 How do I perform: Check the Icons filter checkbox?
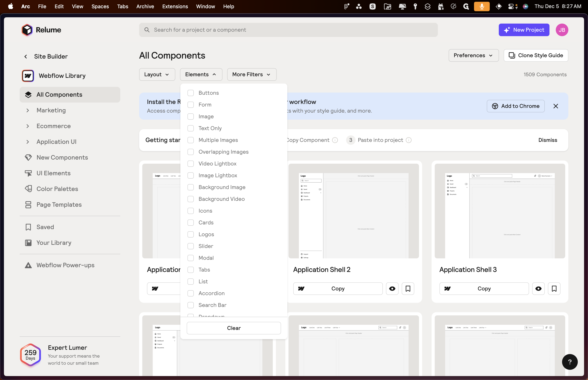click(190, 211)
